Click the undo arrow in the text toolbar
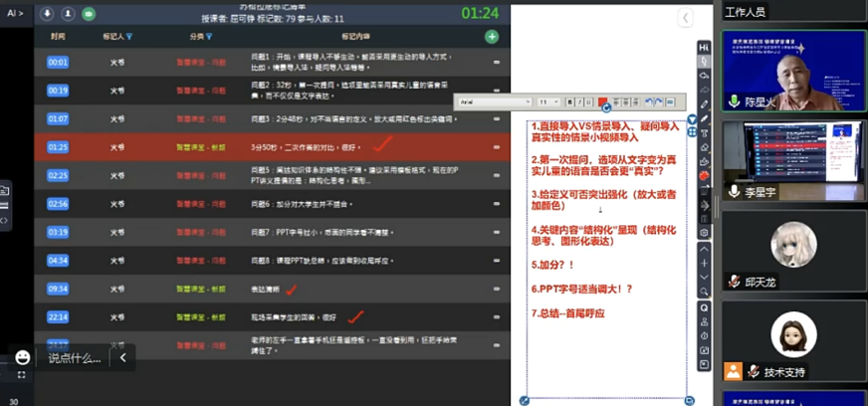The width and height of the screenshot is (868, 406). (649, 101)
